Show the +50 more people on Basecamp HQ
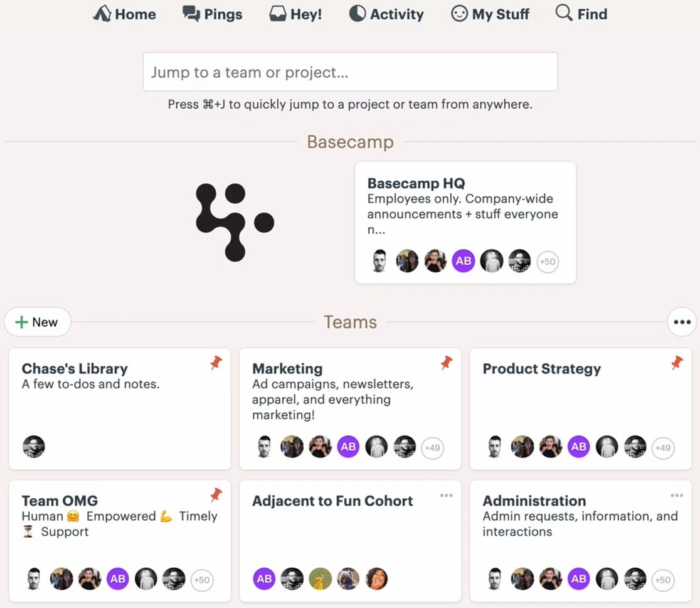 pos(548,262)
